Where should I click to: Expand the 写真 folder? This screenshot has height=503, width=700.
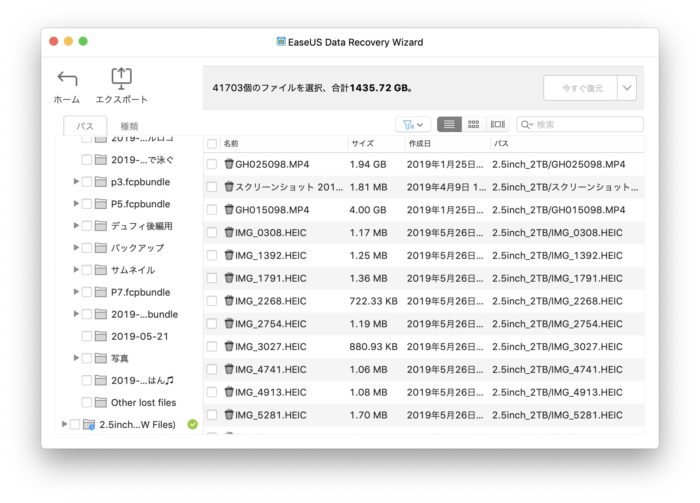click(x=76, y=358)
